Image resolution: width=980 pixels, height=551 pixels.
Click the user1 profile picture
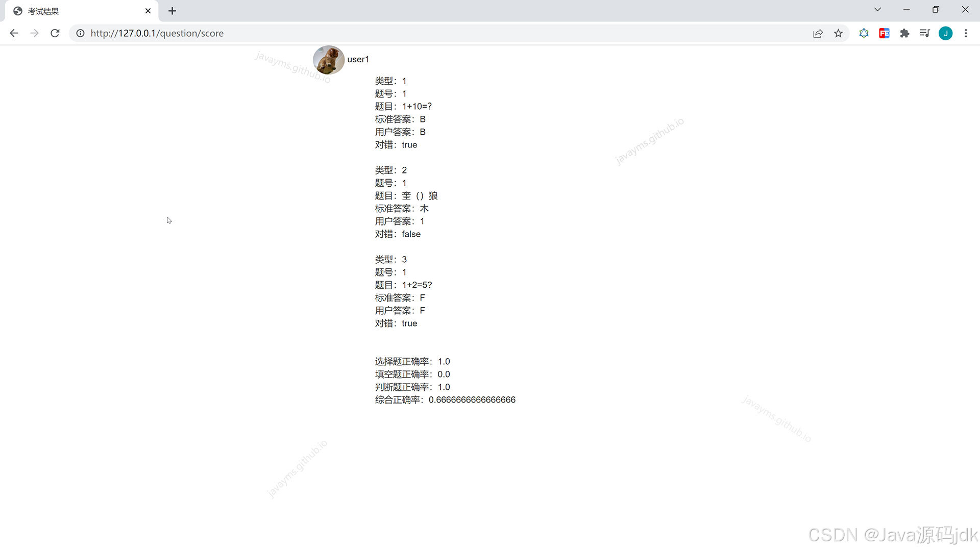pyautogui.click(x=328, y=60)
